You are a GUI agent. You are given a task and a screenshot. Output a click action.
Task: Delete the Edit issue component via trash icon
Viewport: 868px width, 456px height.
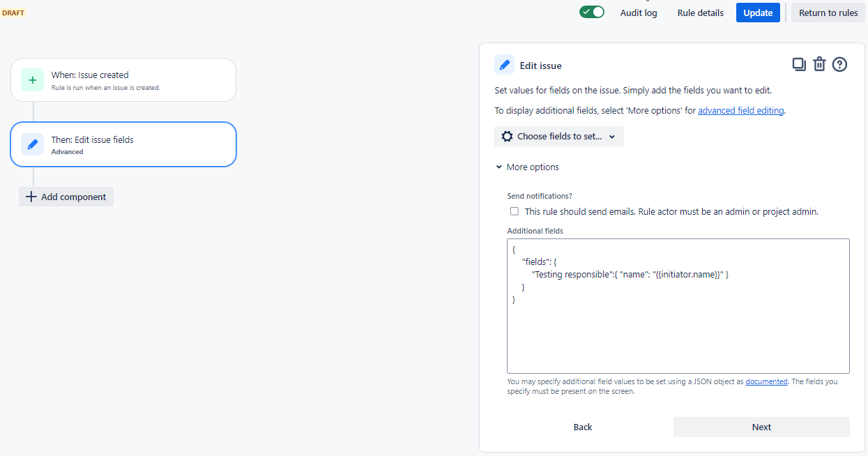[x=819, y=65]
